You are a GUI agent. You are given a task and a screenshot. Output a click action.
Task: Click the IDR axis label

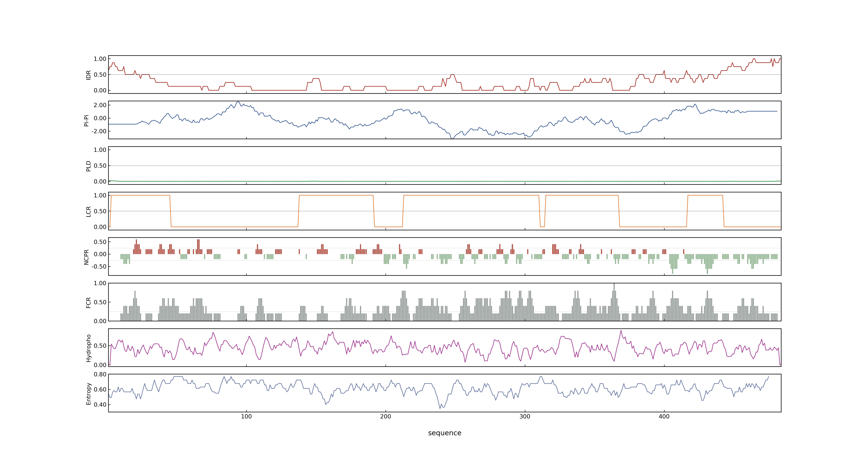(x=88, y=75)
